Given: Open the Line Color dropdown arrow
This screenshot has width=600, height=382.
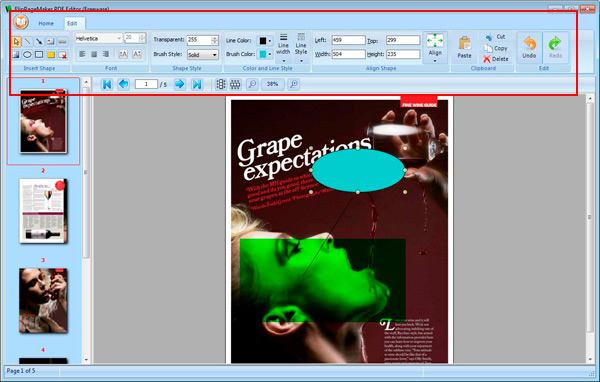Looking at the screenshot, I should (x=270, y=41).
